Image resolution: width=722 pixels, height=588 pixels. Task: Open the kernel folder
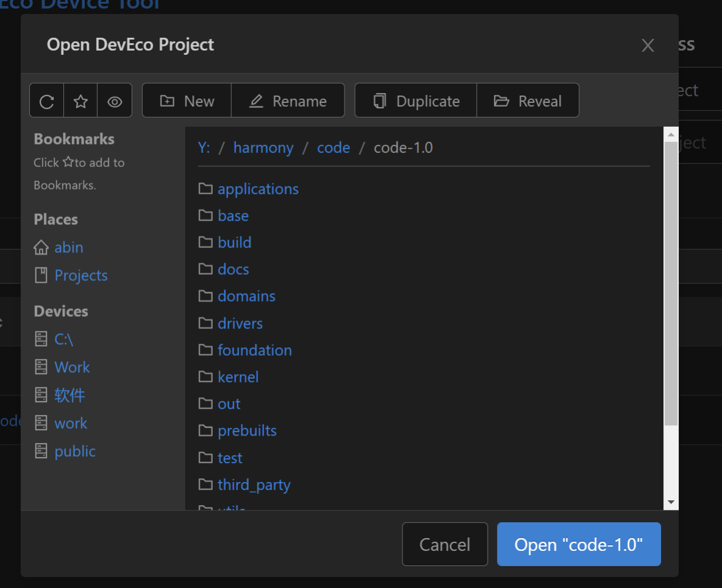coord(238,377)
